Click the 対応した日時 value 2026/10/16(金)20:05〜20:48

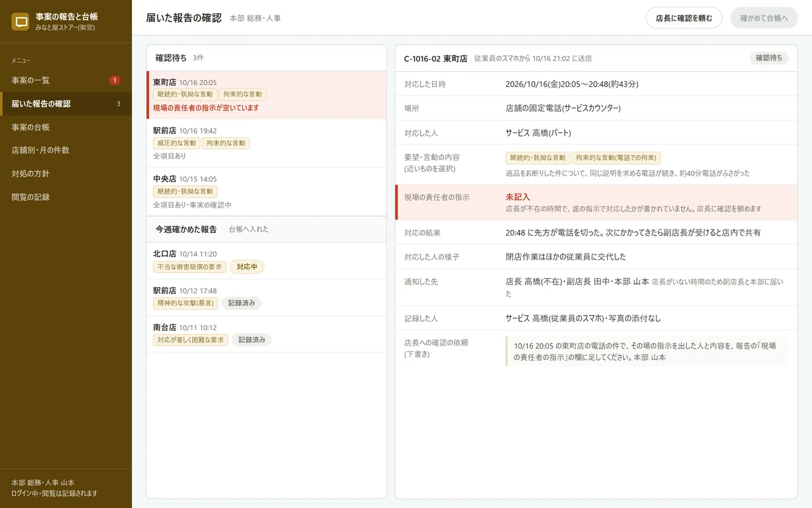572,84
